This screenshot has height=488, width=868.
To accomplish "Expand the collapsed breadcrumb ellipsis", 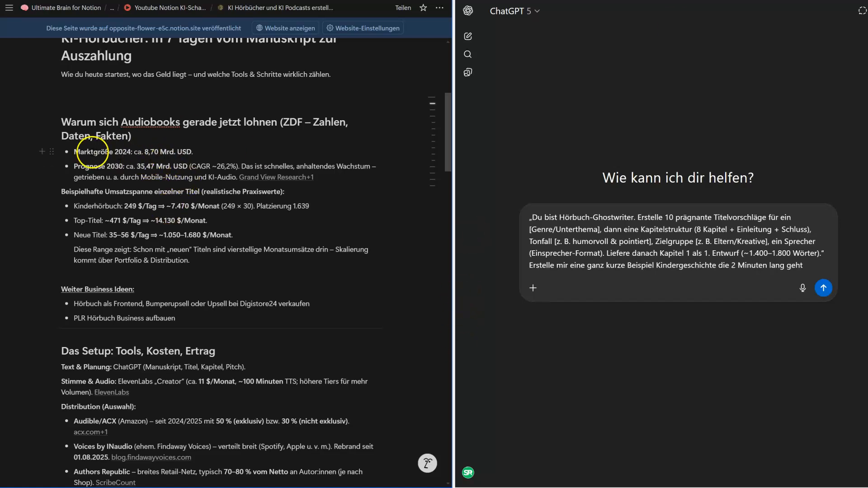I will pyautogui.click(x=112, y=8).
